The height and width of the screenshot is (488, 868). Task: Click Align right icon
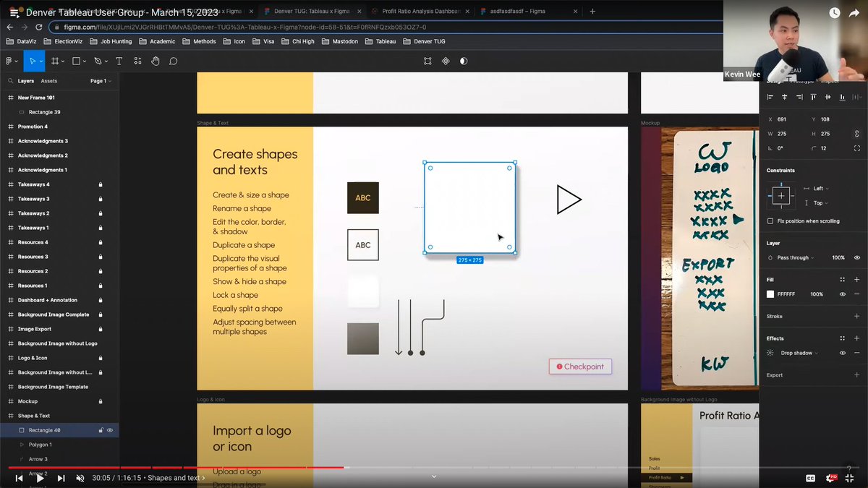[x=799, y=96]
